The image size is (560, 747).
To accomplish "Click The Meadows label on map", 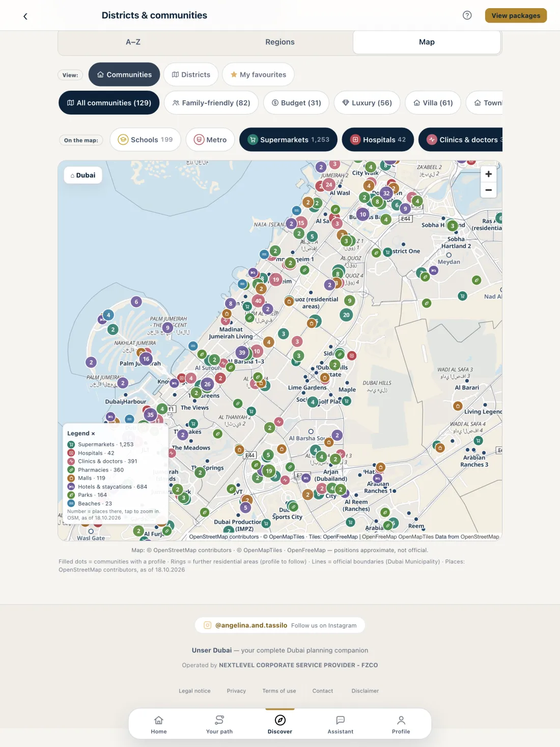I will pos(191,448).
